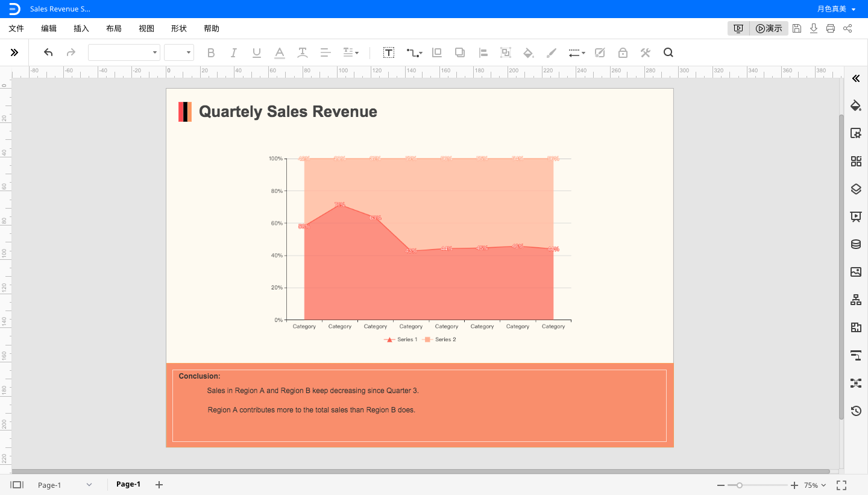Toggle Bold formatting

point(211,53)
